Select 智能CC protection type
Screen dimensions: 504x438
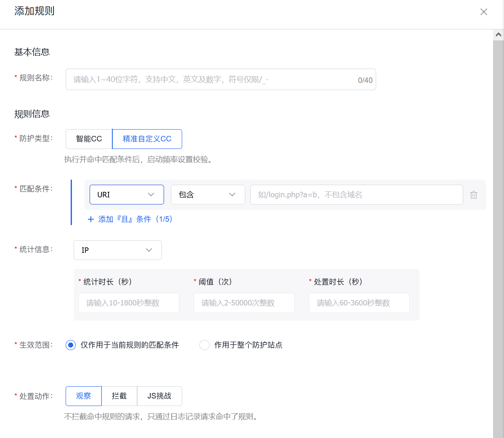(x=89, y=139)
